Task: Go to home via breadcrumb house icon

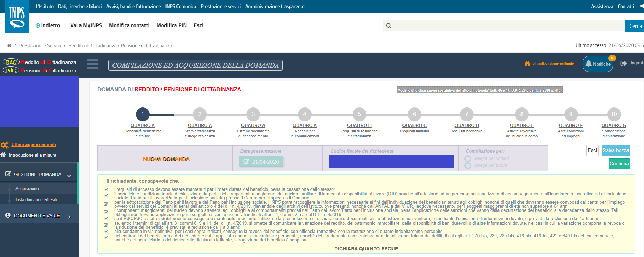Action: click(x=9, y=45)
